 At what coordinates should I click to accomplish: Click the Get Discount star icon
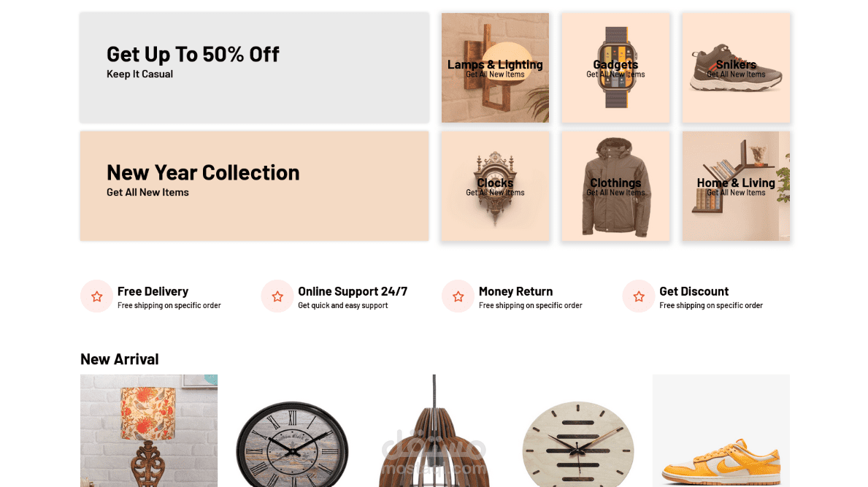(639, 296)
